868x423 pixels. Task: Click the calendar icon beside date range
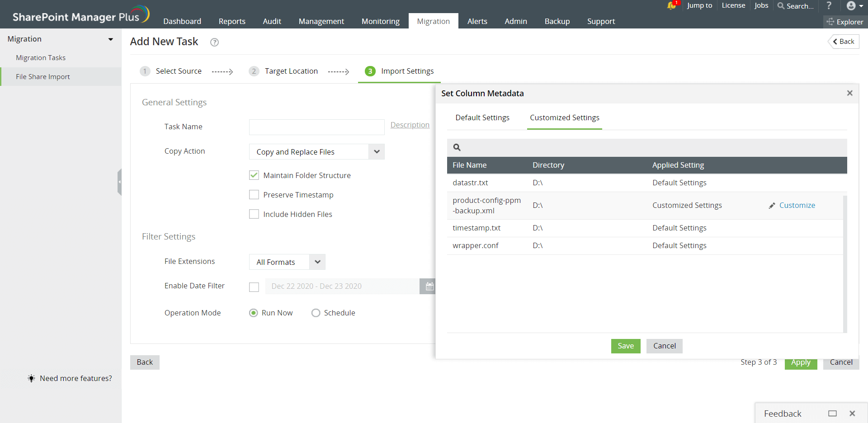tap(429, 287)
